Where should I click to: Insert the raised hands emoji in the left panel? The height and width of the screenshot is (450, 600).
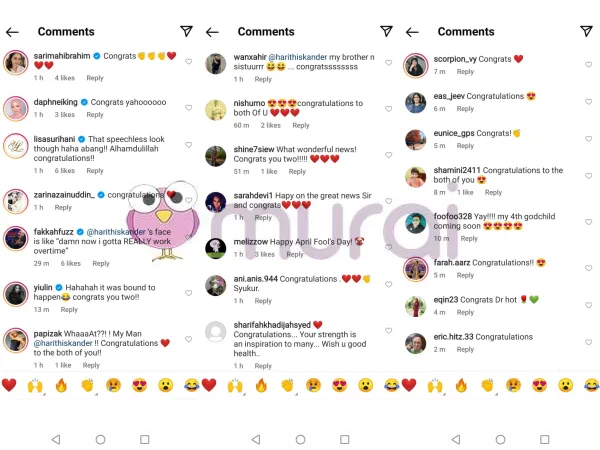[x=35, y=386]
